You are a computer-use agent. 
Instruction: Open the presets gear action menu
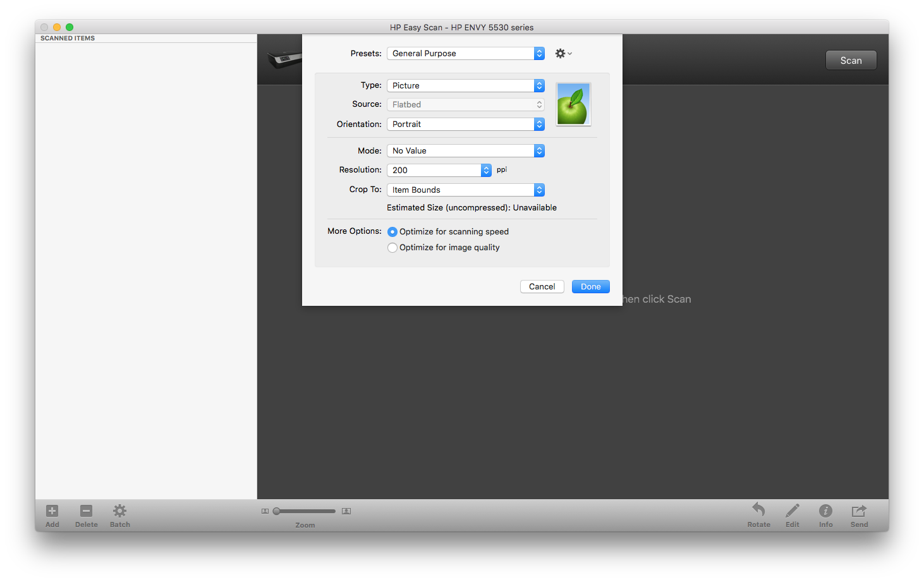pos(563,54)
